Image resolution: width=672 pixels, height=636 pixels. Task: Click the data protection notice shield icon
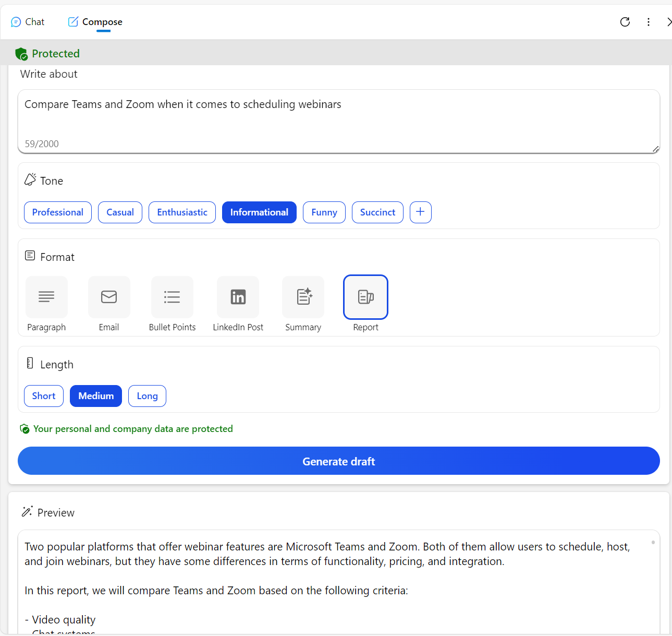coord(25,429)
